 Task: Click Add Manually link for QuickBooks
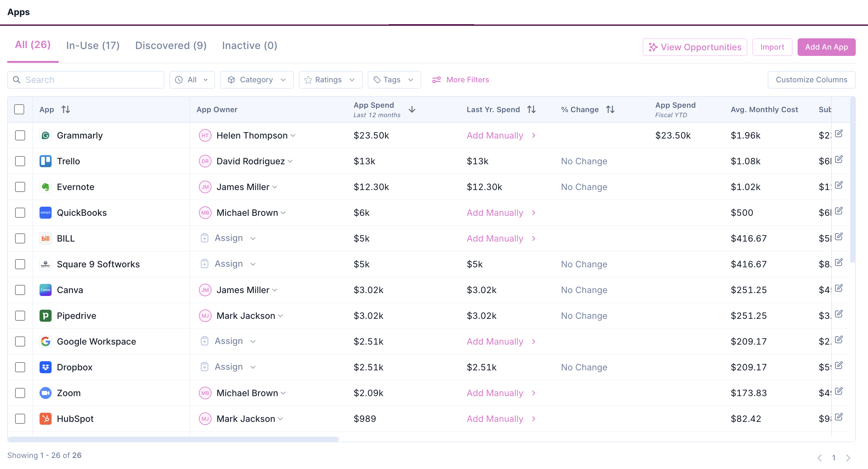pyautogui.click(x=495, y=213)
